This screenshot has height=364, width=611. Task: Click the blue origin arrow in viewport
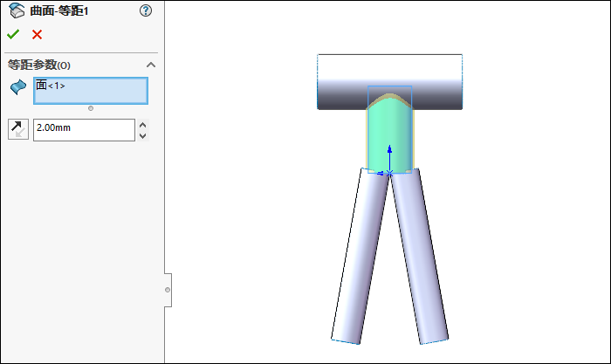[x=389, y=159]
